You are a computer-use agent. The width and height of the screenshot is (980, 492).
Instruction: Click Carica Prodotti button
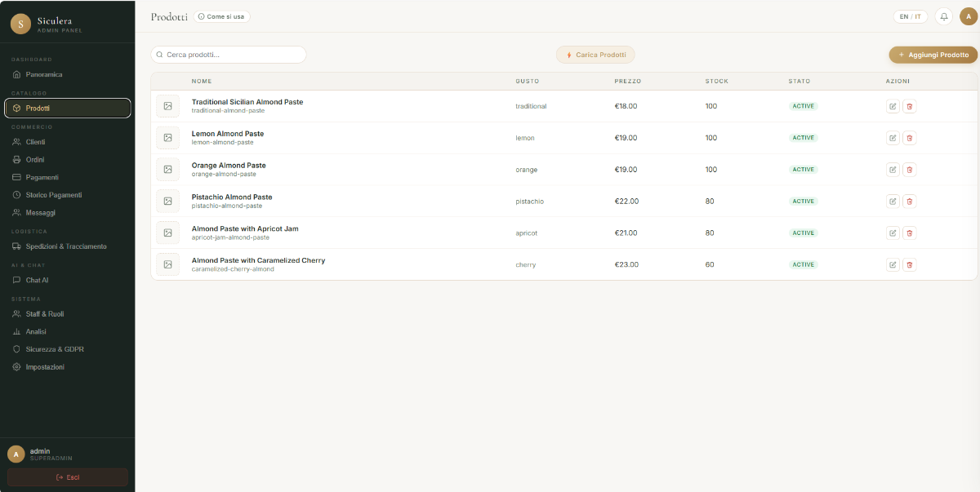[595, 55]
